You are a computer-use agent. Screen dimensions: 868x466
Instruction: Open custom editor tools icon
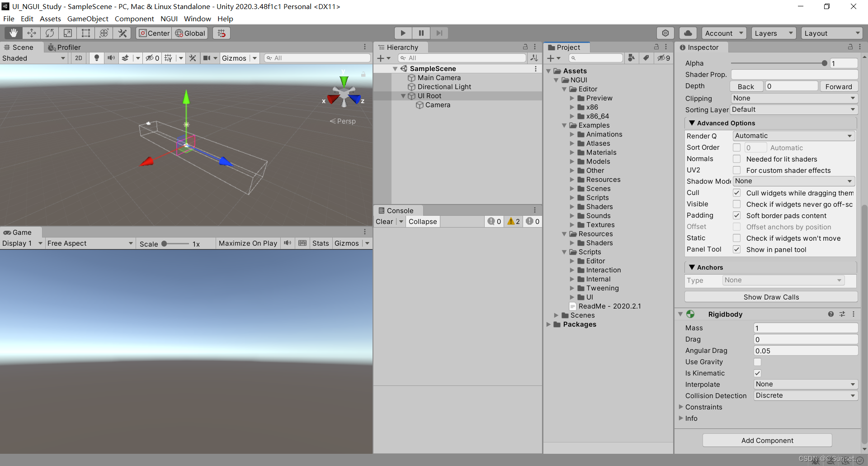coord(122,33)
